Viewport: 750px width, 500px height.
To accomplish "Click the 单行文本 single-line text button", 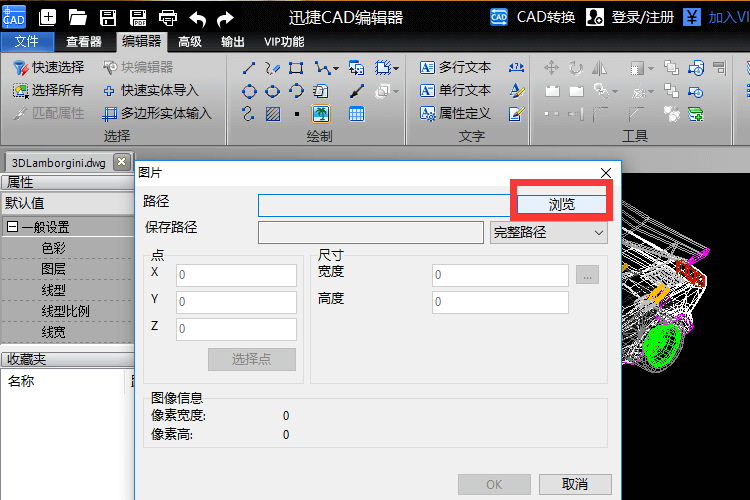I will [x=455, y=90].
